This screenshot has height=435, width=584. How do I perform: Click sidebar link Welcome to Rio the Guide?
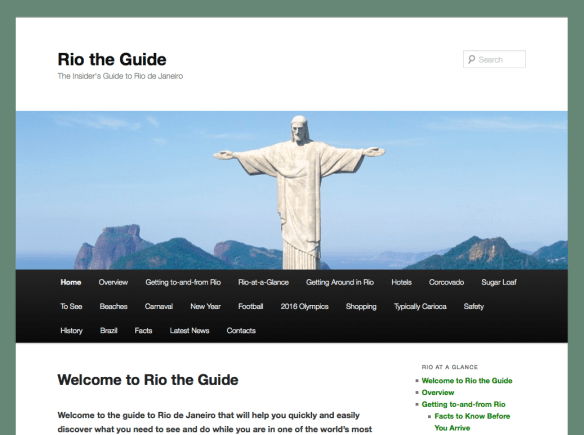[467, 381]
